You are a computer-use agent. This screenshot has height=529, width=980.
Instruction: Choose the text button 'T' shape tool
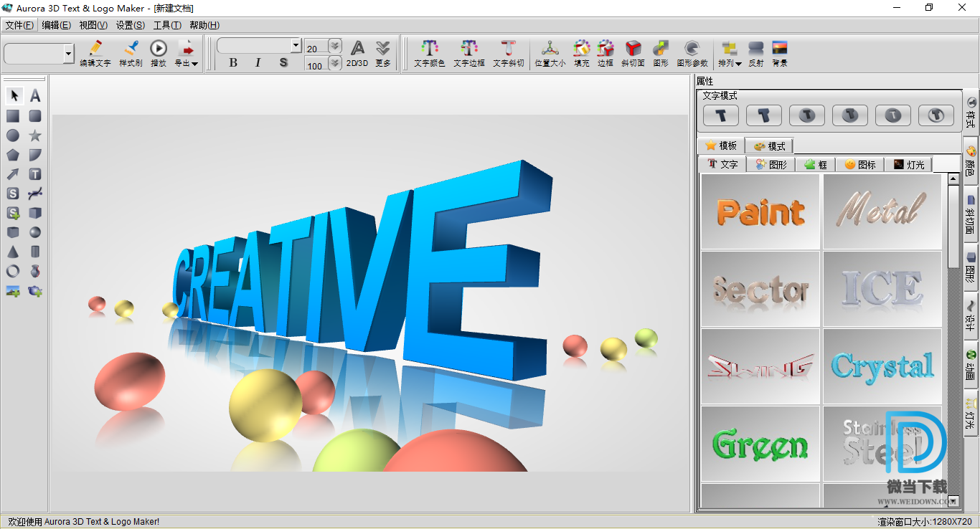(35, 173)
